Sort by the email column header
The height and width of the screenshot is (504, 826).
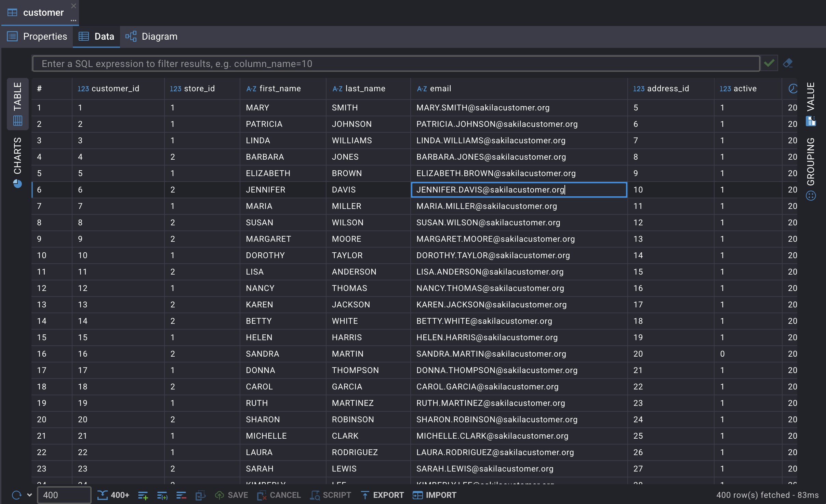(440, 89)
